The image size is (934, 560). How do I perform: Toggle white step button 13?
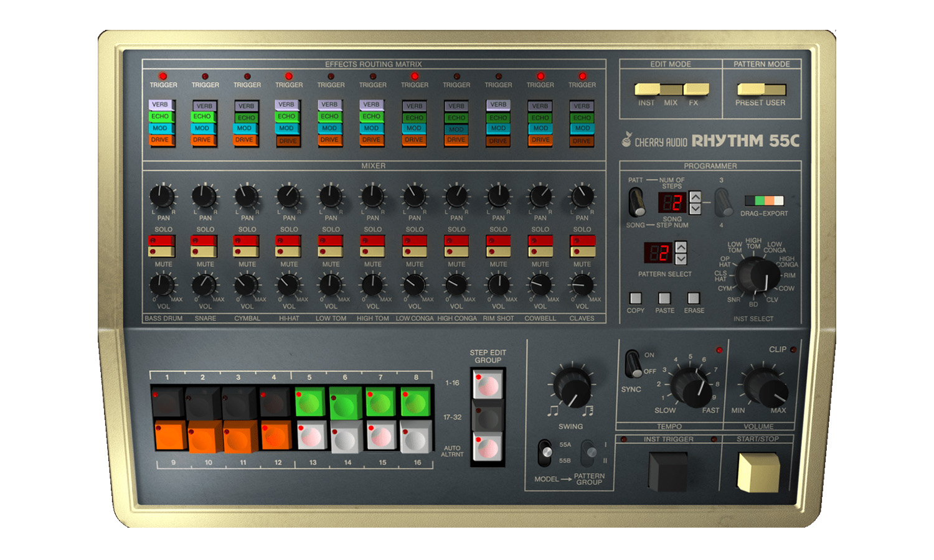coord(311,436)
